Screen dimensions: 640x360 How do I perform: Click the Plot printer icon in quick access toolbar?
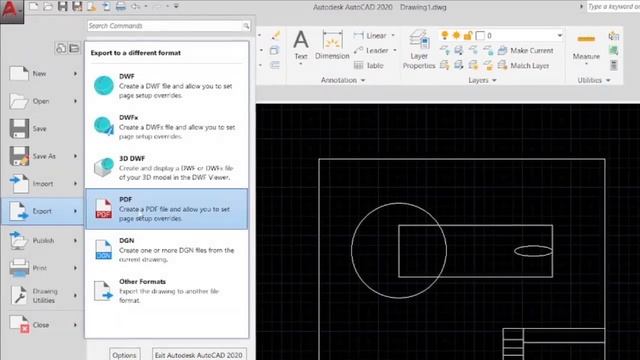(x=121, y=6)
